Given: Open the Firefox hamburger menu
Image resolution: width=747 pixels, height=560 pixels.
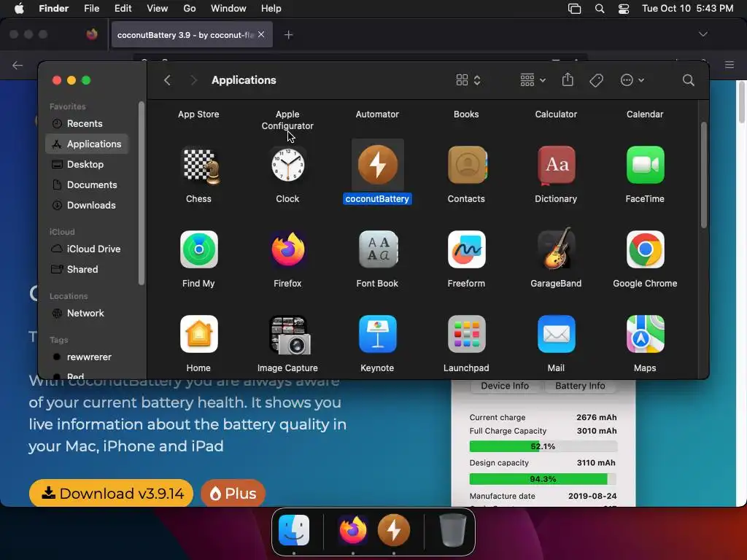Looking at the screenshot, I should [x=729, y=65].
